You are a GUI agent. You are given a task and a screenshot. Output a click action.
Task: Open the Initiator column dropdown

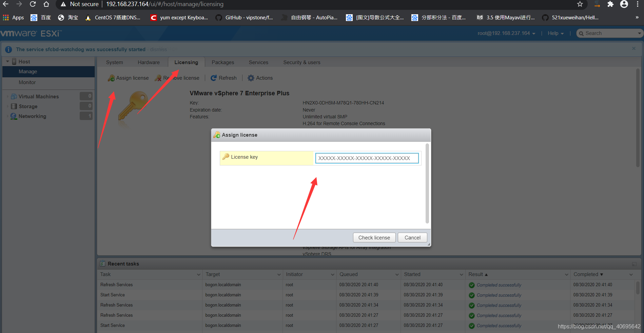[333, 274]
